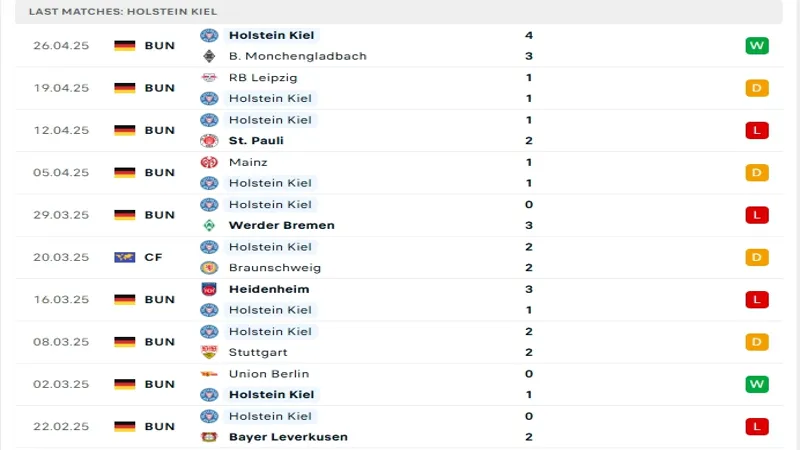Click the green W badge for 26.04.25
Screen dimensions: 800x450
(x=757, y=46)
